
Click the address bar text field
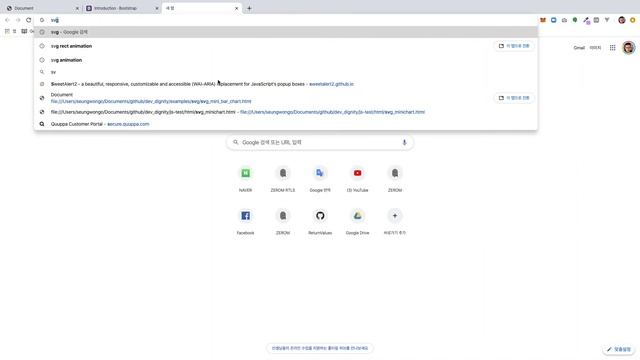coord(286,20)
